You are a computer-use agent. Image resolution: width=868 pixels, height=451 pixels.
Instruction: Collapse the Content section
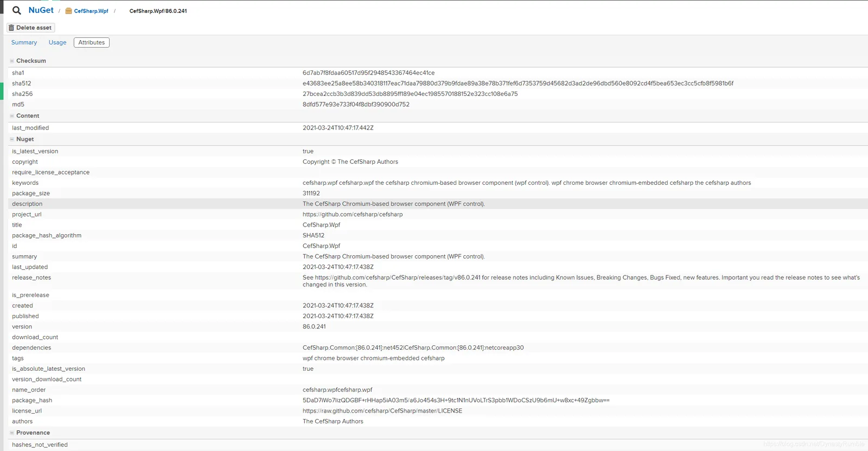[12, 115]
